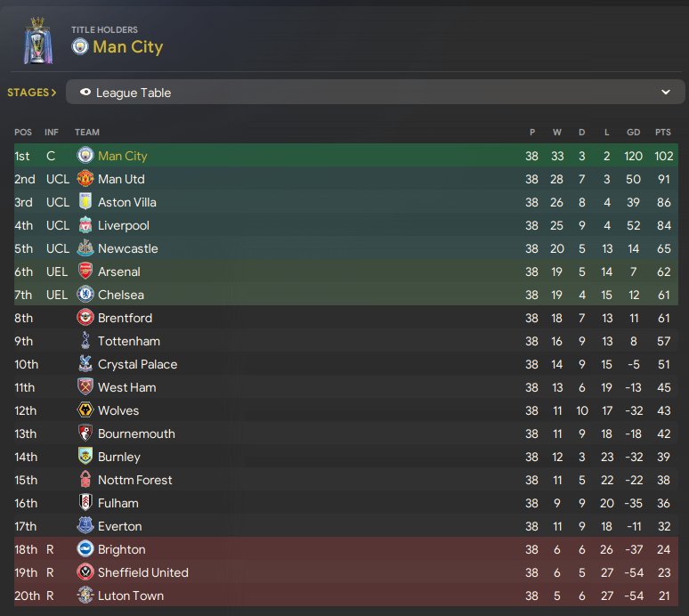Image resolution: width=689 pixels, height=616 pixels.
Task: Click the Man City crest in header
Action: pos(80,46)
